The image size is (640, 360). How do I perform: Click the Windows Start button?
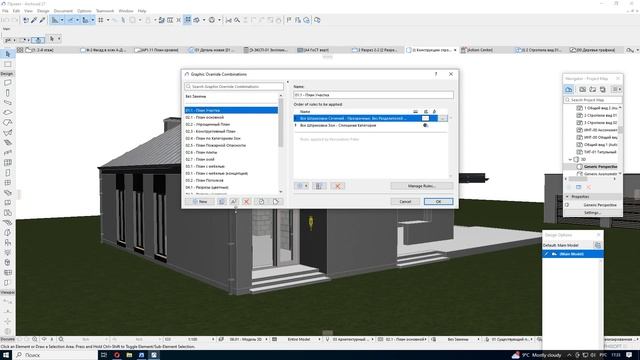click(x=6, y=355)
